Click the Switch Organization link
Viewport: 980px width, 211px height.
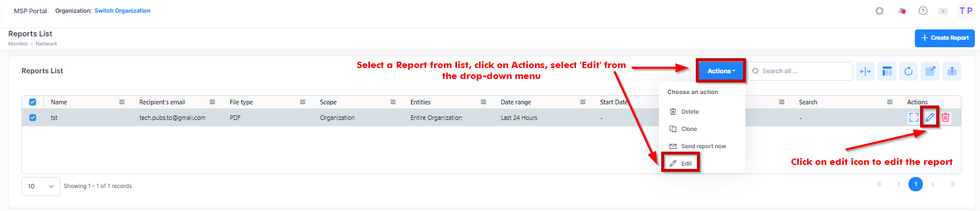[x=122, y=11]
